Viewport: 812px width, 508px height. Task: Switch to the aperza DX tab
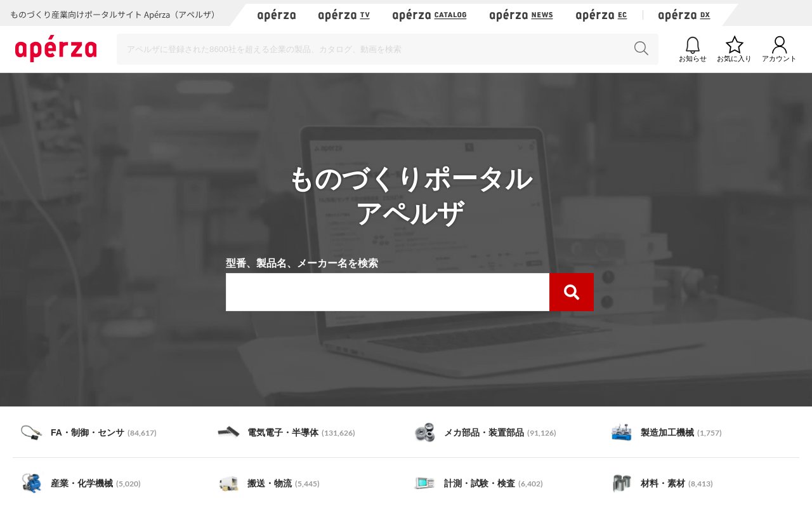[x=684, y=15]
